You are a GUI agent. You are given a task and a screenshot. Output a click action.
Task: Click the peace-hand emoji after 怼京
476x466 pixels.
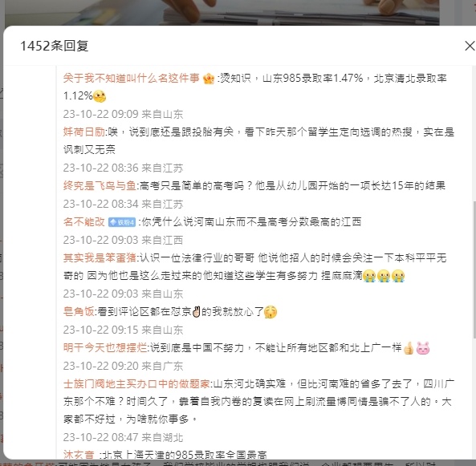(197, 312)
